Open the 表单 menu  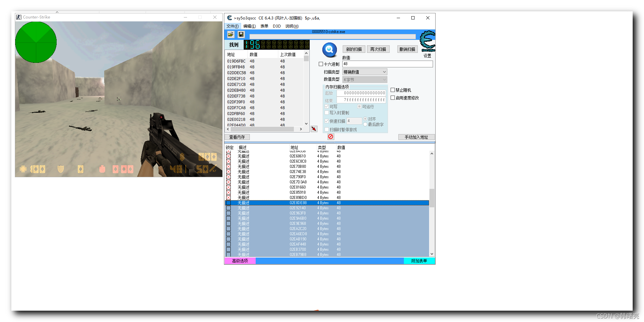tap(264, 26)
